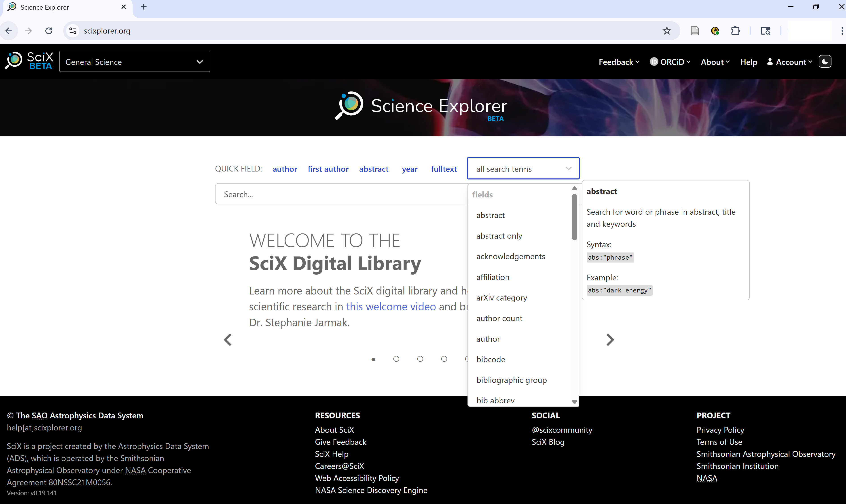This screenshot has width=846, height=504.
Task: Click the SciX BETA logo in header
Action: coord(29,61)
